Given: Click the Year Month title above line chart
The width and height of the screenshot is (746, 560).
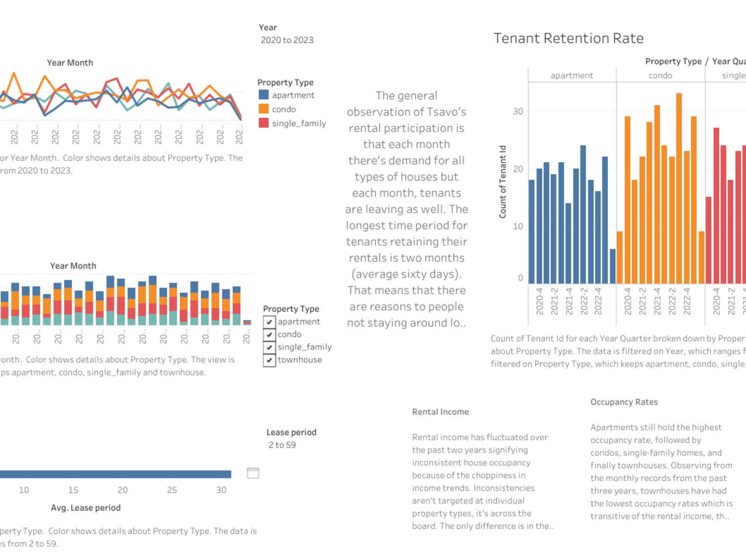Looking at the screenshot, I should (x=70, y=63).
